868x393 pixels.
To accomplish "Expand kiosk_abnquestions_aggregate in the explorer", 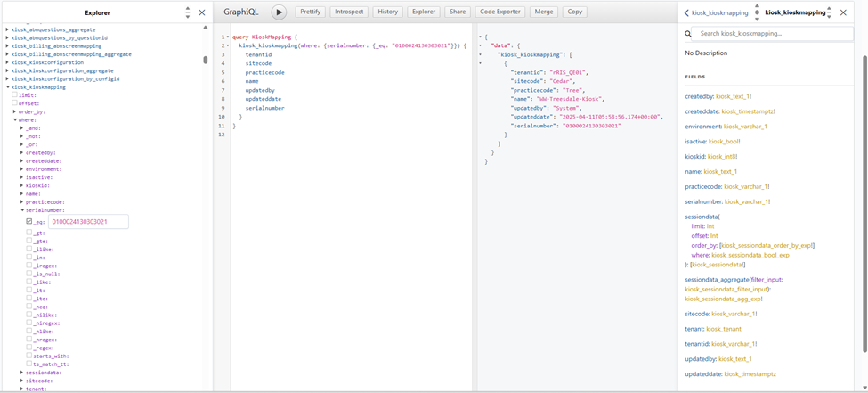I will (x=7, y=29).
